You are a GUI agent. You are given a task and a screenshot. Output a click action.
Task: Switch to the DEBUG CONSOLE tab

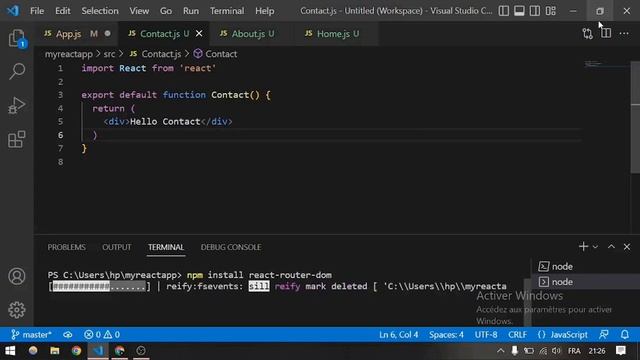(231, 247)
